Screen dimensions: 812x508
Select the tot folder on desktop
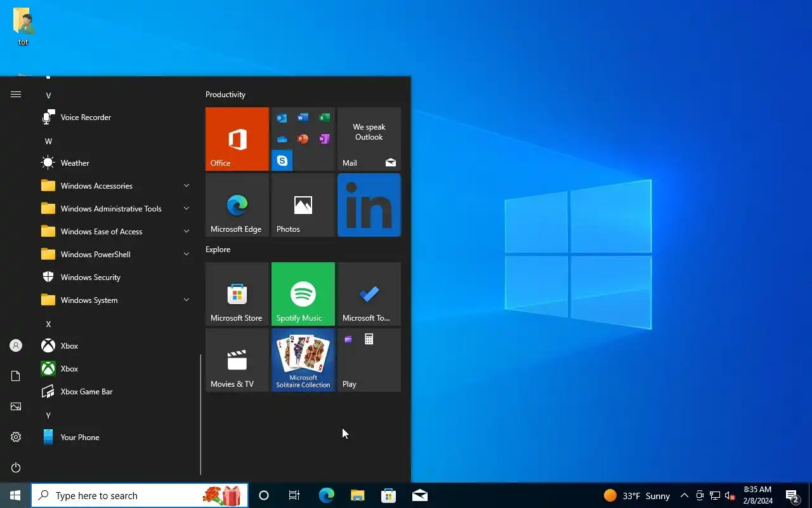coord(23,27)
